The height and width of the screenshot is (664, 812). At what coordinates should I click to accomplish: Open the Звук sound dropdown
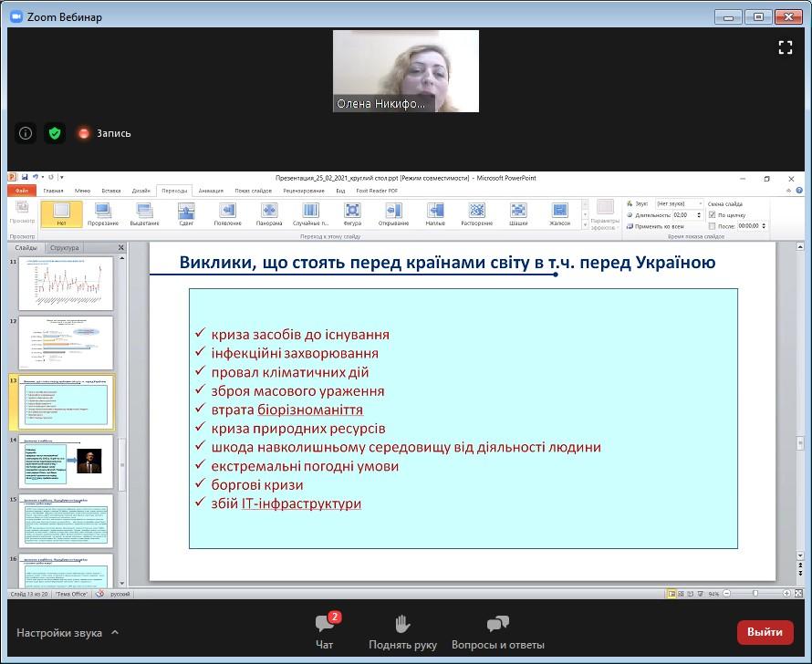coord(679,203)
